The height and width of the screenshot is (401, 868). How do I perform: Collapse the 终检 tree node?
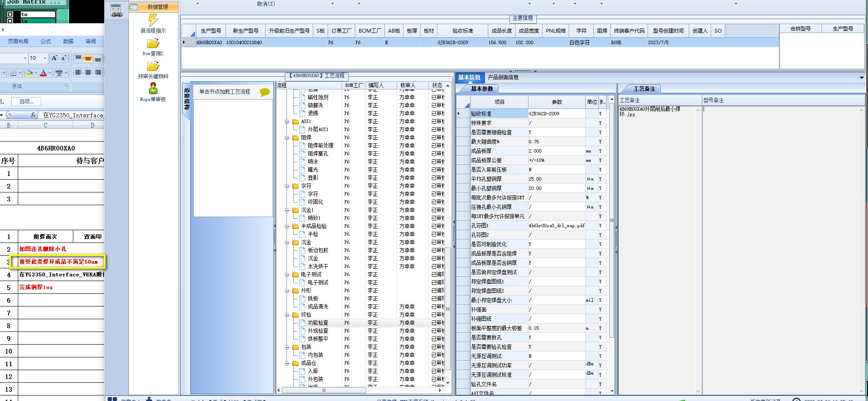[x=287, y=315]
